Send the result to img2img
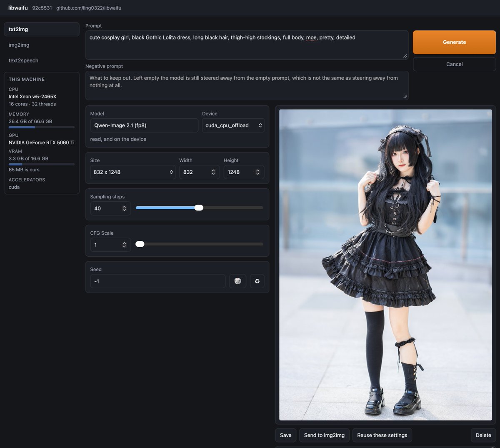 point(324,435)
